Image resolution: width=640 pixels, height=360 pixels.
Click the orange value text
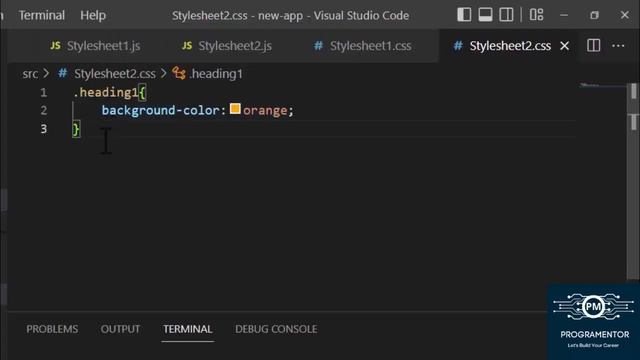[265, 110]
